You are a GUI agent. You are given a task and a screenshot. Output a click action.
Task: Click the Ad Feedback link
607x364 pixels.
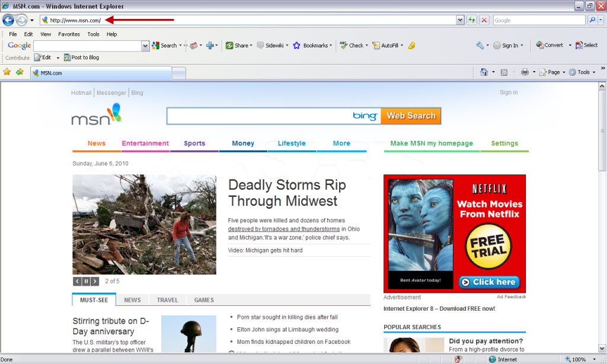tap(512, 296)
